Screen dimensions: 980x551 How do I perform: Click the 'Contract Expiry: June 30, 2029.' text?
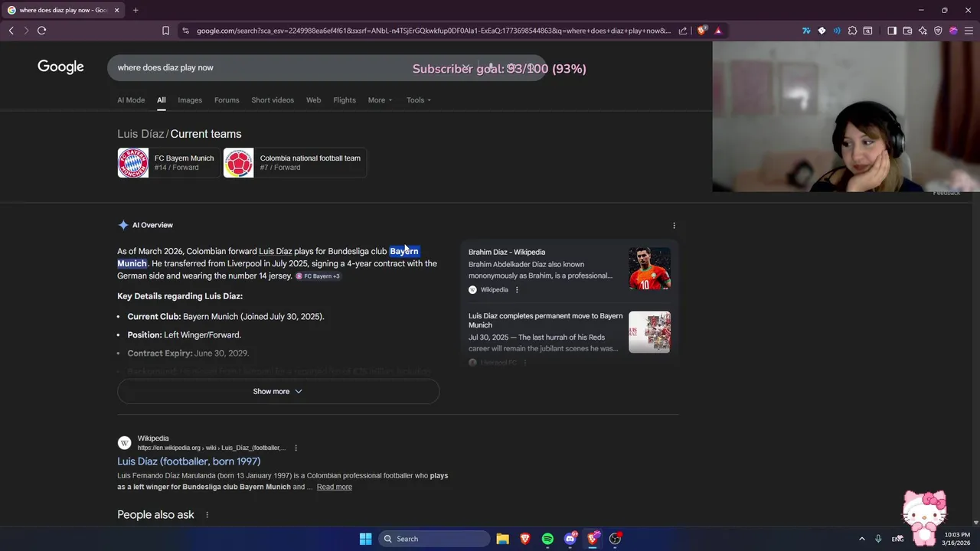click(x=188, y=354)
